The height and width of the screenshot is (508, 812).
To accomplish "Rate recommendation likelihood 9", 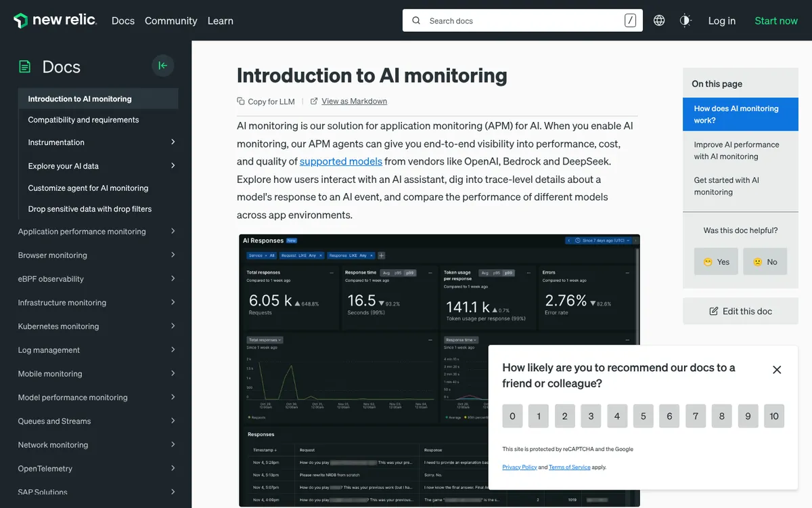I will (748, 416).
